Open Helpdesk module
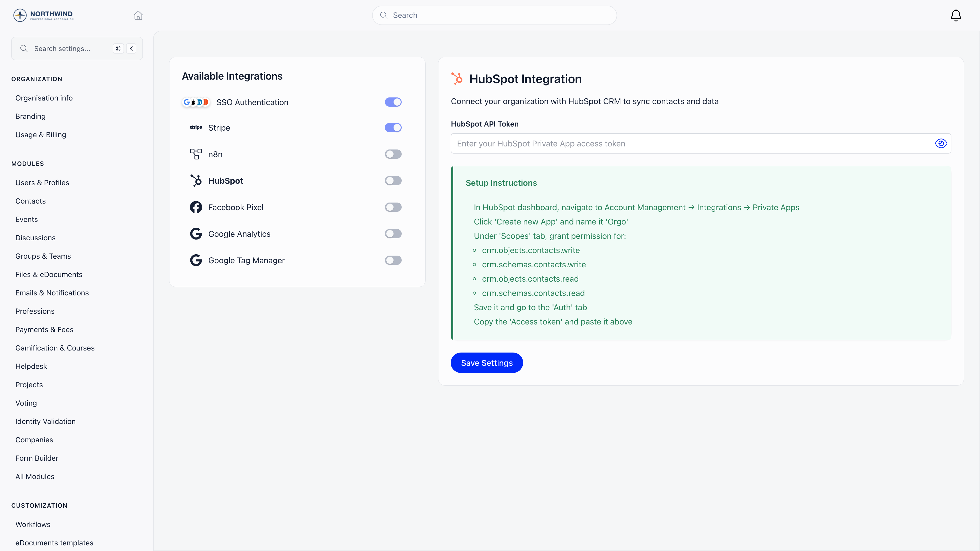The image size is (980, 551). (x=31, y=366)
